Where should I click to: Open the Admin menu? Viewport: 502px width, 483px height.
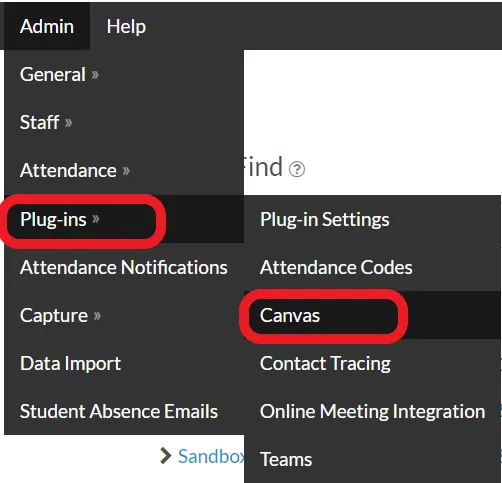47,26
